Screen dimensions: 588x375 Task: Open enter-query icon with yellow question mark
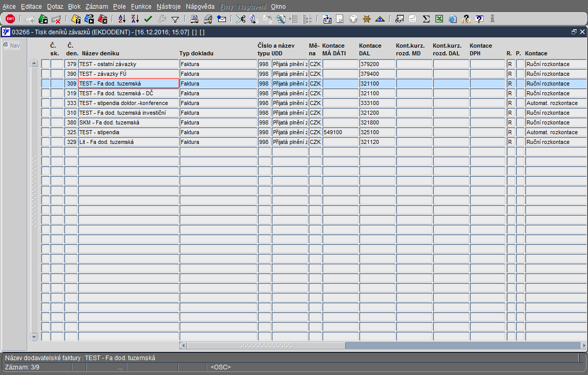click(76, 19)
